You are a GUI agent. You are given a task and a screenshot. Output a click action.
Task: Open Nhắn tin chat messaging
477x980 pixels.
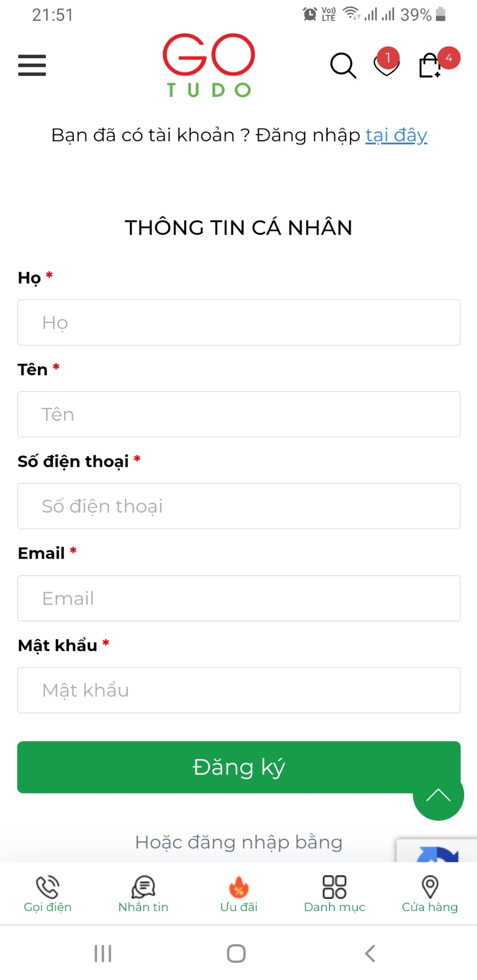143,893
